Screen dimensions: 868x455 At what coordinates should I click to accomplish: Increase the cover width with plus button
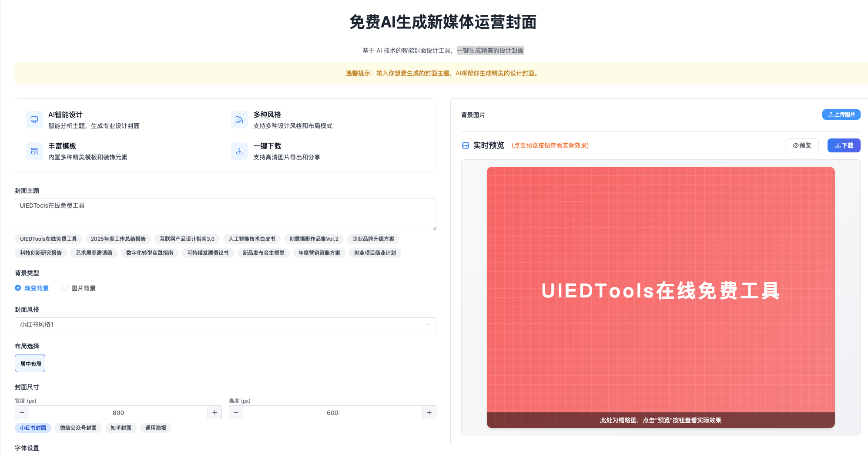click(214, 412)
